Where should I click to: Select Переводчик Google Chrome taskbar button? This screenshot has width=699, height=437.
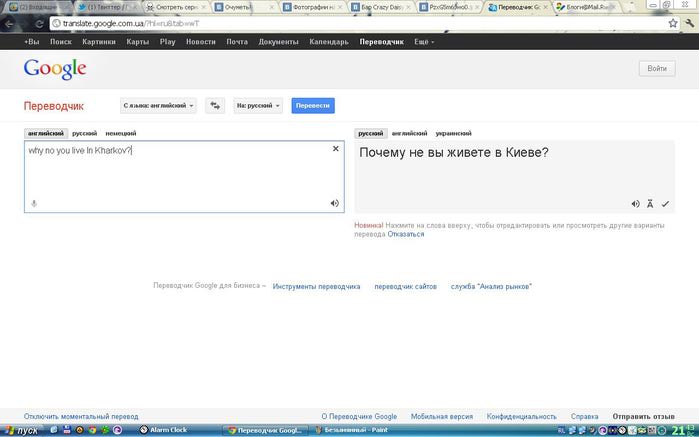(x=267, y=430)
